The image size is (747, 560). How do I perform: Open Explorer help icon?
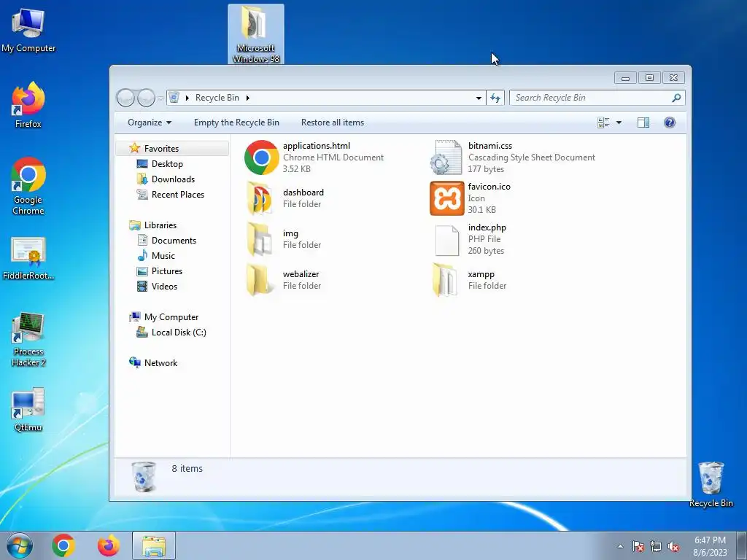point(670,122)
